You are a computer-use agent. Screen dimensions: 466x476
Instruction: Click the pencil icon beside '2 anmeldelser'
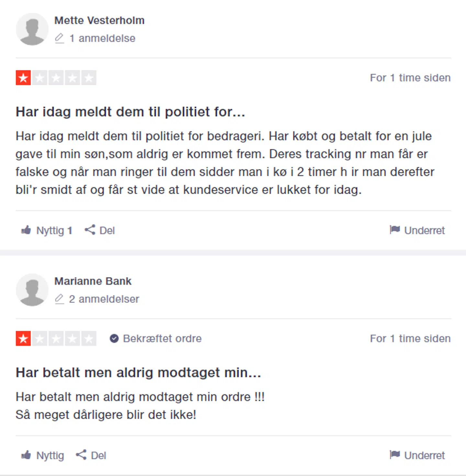59,299
